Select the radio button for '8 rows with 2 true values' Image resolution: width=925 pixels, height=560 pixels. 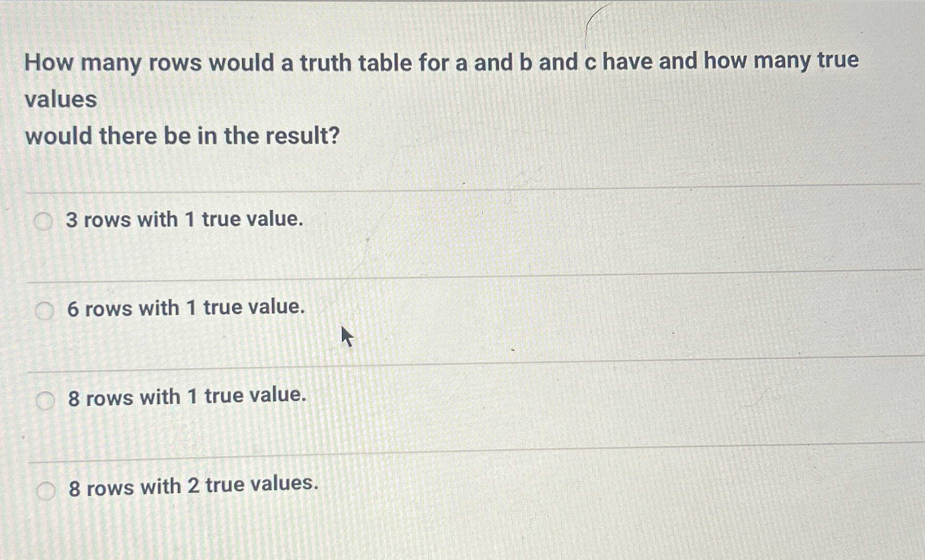(45, 490)
